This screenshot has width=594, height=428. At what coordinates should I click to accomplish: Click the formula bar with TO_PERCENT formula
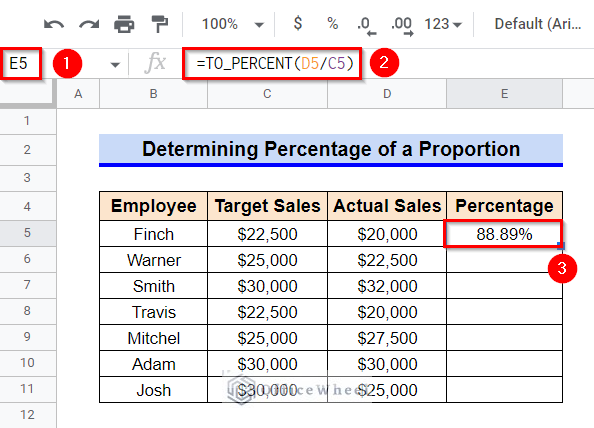(272, 63)
